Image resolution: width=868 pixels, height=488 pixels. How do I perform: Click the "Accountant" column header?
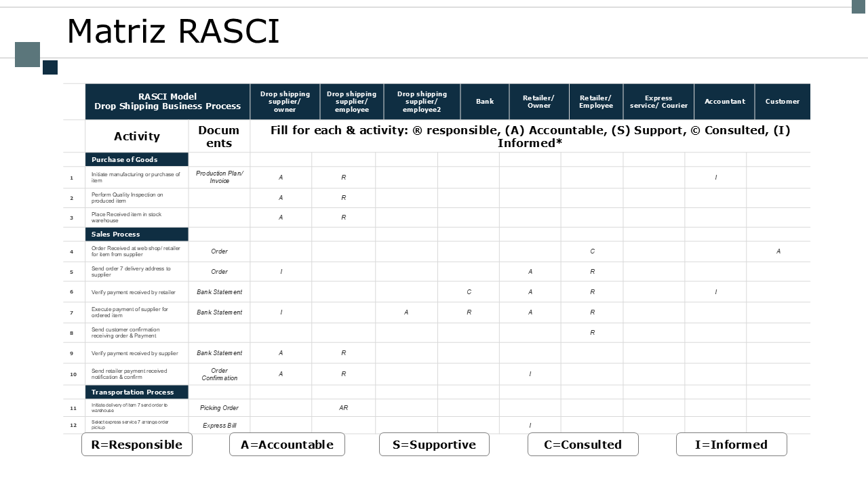tap(724, 102)
